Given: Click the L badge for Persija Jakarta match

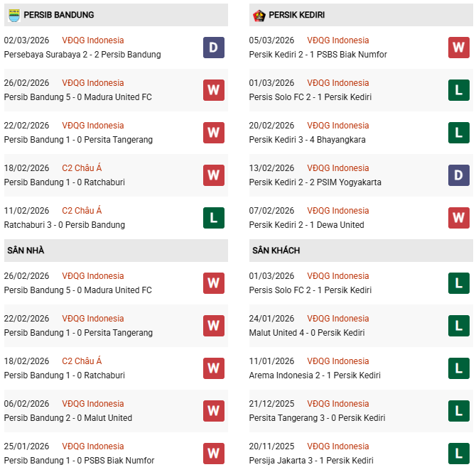Looking at the screenshot, I should tap(458, 454).
